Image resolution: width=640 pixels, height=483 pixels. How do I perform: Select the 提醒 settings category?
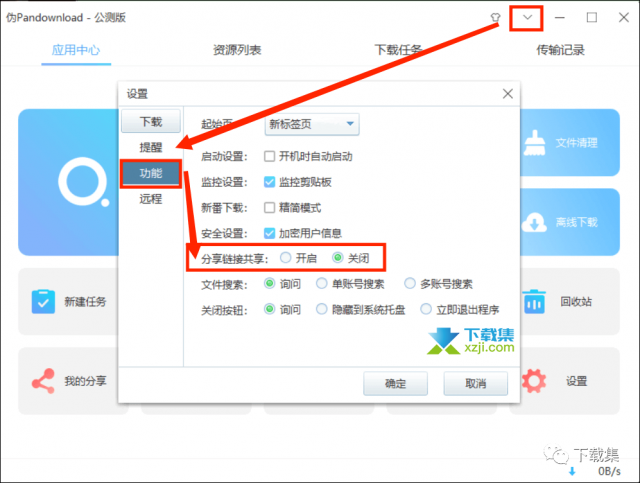pos(151,147)
